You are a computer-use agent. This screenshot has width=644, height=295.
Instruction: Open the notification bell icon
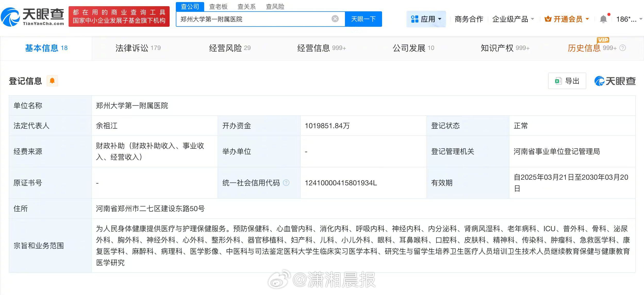[x=603, y=19]
